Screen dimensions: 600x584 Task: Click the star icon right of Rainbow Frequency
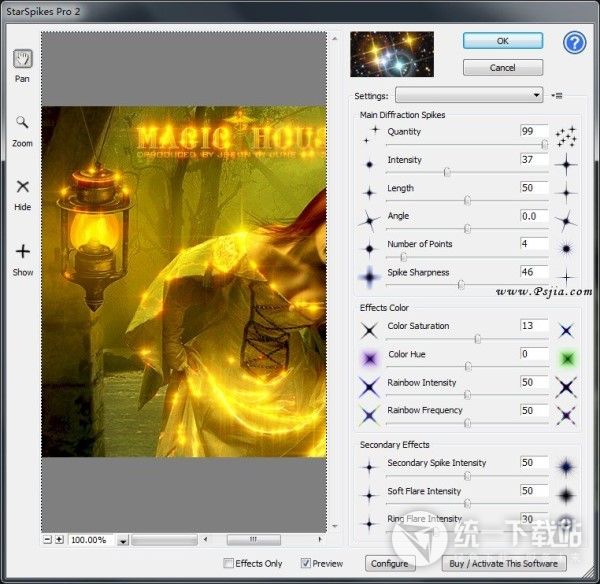pyautogui.click(x=566, y=415)
